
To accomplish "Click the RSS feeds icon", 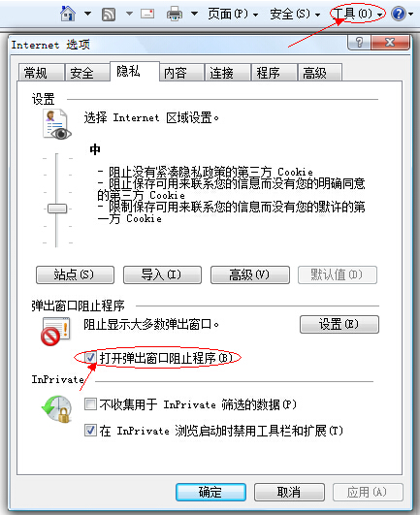I will point(109,15).
